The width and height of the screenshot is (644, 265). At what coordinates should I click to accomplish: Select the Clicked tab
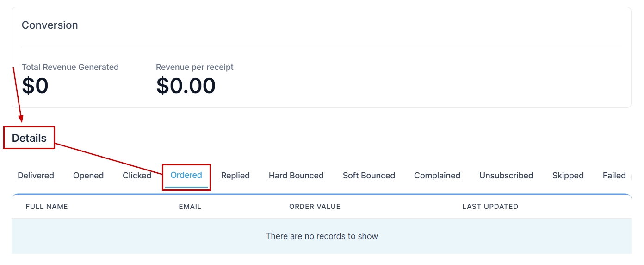click(137, 176)
